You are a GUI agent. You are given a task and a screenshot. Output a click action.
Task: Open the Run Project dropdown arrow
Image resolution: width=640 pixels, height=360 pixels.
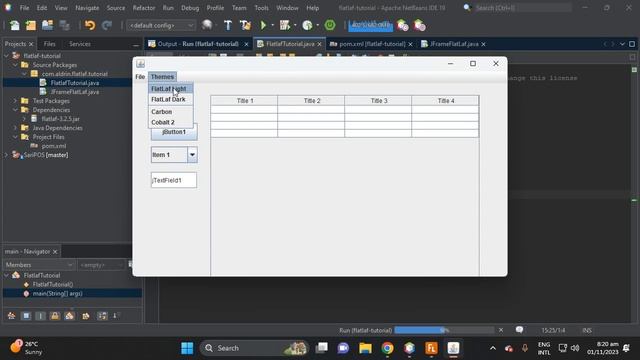tap(272, 26)
